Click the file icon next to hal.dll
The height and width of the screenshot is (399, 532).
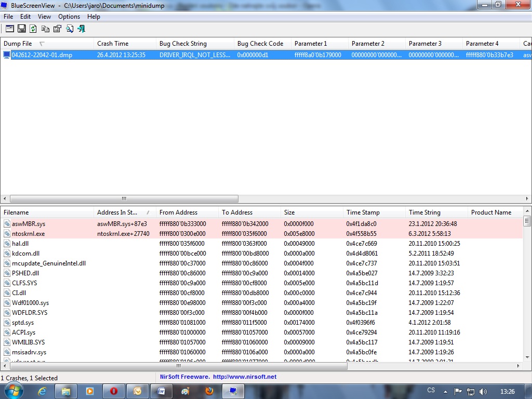tap(7, 243)
